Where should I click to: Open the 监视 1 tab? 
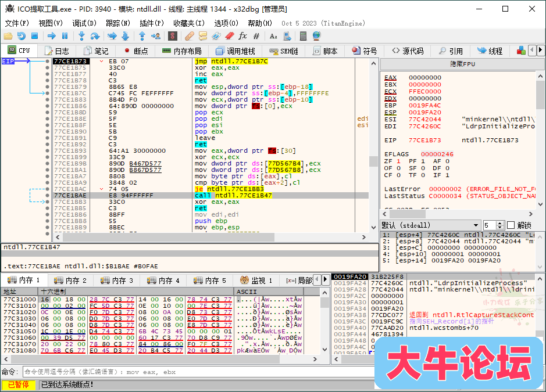(x=256, y=280)
